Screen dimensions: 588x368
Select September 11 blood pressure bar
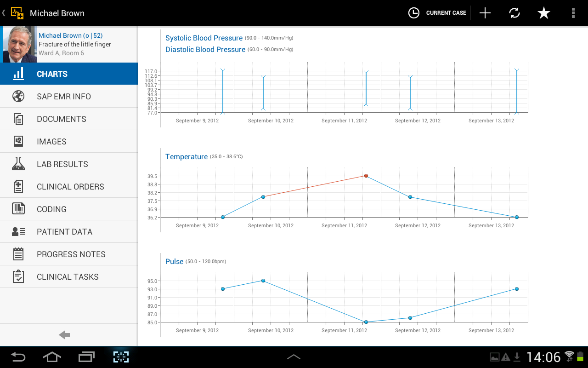[x=366, y=88]
